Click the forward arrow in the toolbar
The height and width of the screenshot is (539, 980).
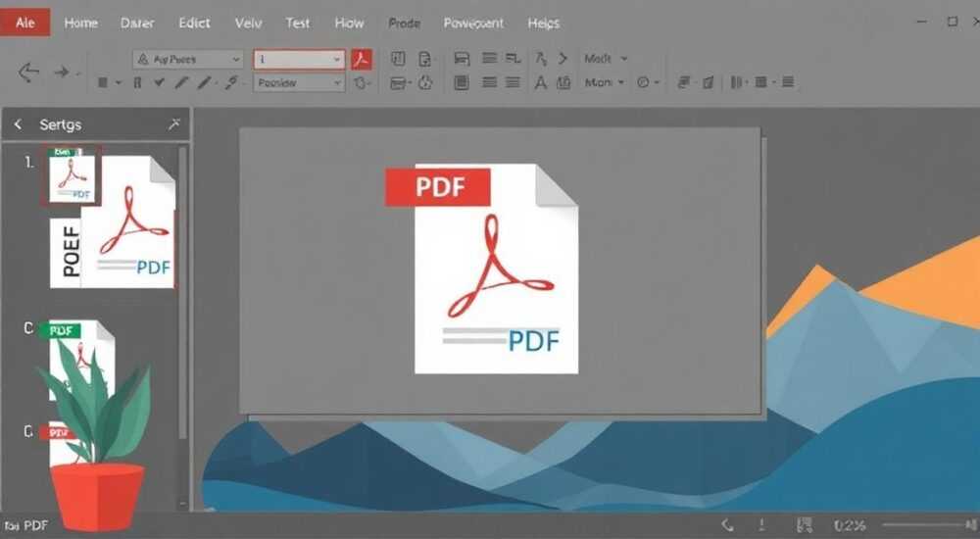pos(62,72)
